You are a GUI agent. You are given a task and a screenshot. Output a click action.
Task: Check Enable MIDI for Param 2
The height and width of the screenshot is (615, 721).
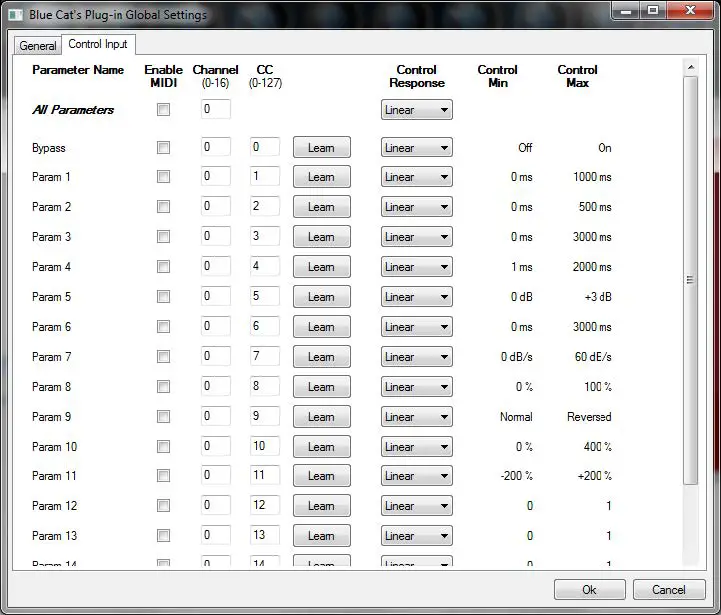point(163,207)
